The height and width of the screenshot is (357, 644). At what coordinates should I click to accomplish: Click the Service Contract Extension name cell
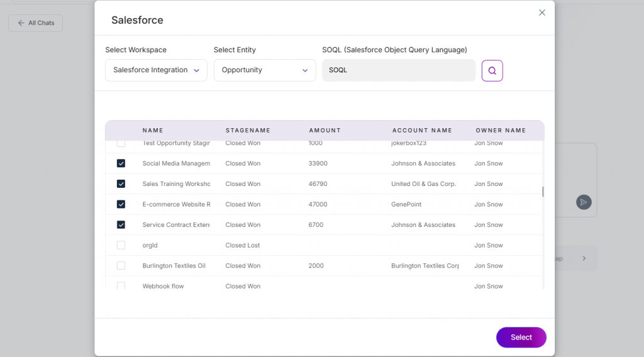176,225
